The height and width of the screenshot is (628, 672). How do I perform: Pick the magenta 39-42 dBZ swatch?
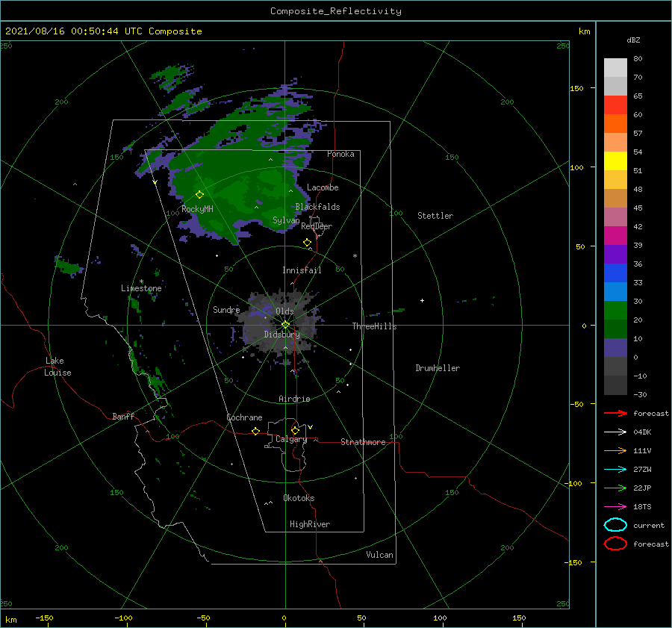coord(615,236)
